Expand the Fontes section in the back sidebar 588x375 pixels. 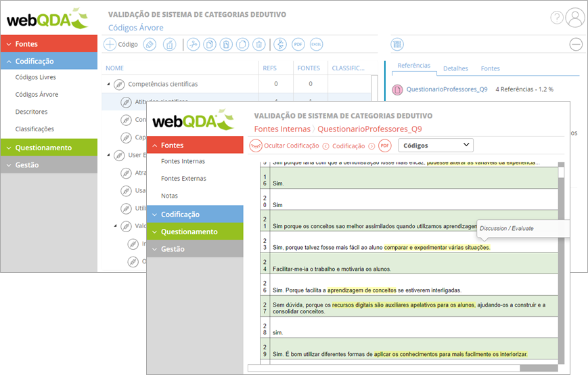(49, 44)
